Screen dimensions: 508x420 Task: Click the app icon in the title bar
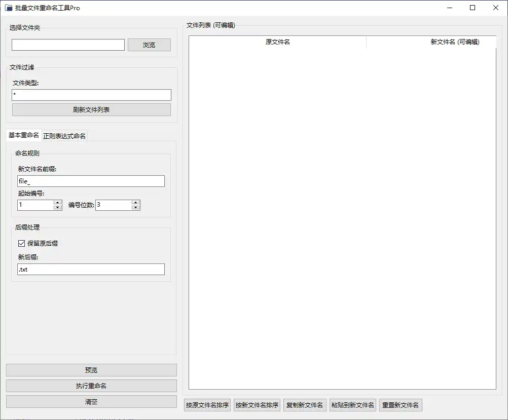click(x=8, y=8)
